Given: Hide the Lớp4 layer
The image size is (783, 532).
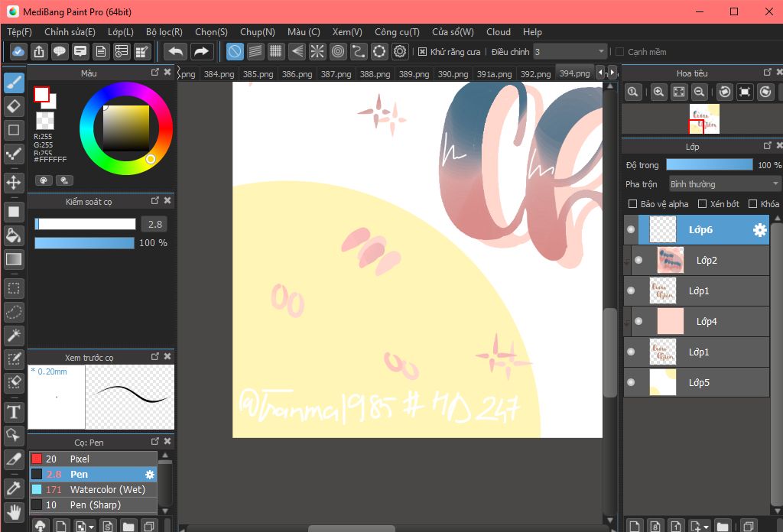Looking at the screenshot, I should (638, 321).
